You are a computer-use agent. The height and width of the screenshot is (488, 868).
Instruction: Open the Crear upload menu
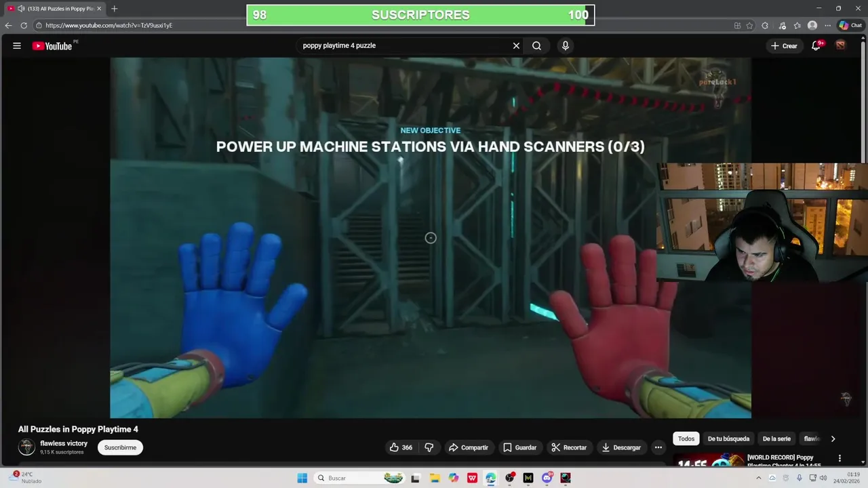coord(784,46)
